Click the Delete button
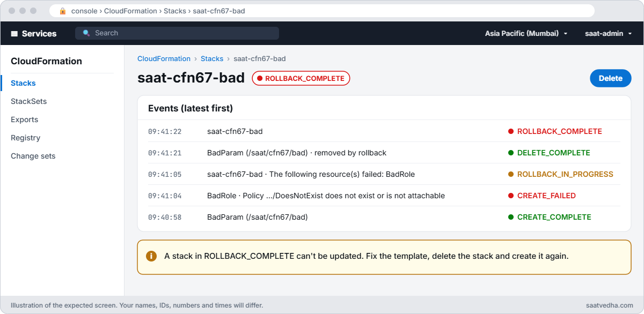 pos(611,78)
